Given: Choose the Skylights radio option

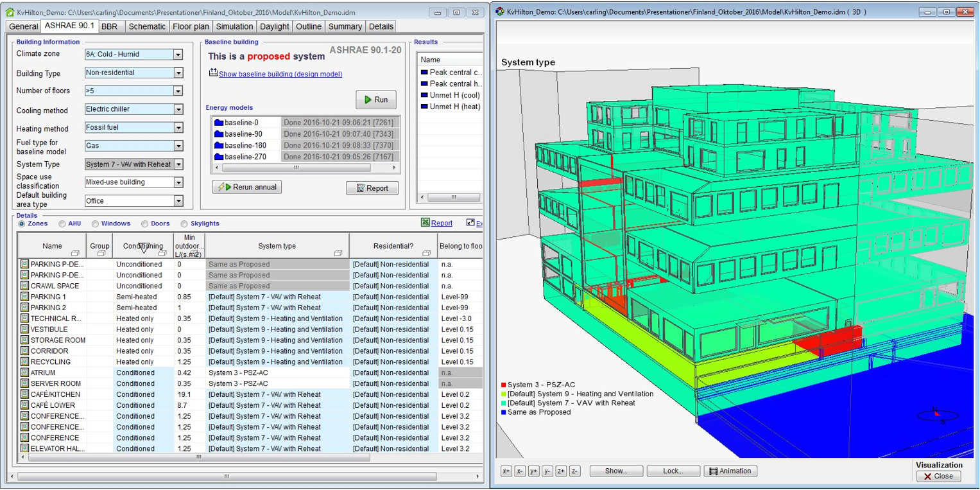Looking at the screenshot, I should click(x=184, y=224).
